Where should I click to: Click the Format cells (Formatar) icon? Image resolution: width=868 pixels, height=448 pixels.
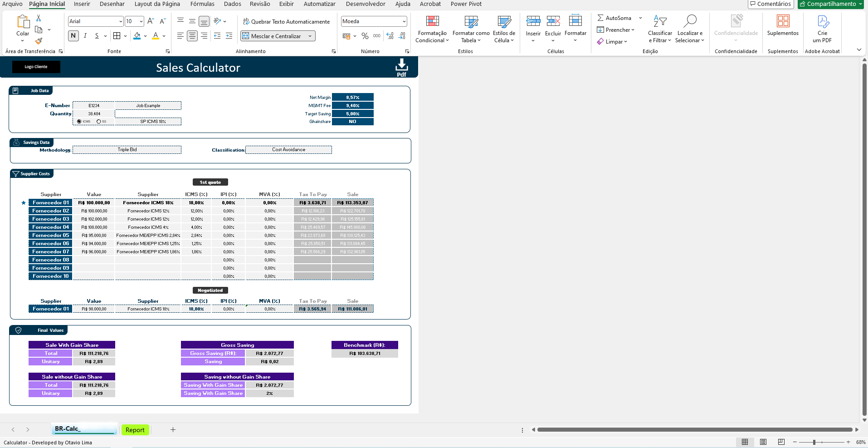click(575, 21)
